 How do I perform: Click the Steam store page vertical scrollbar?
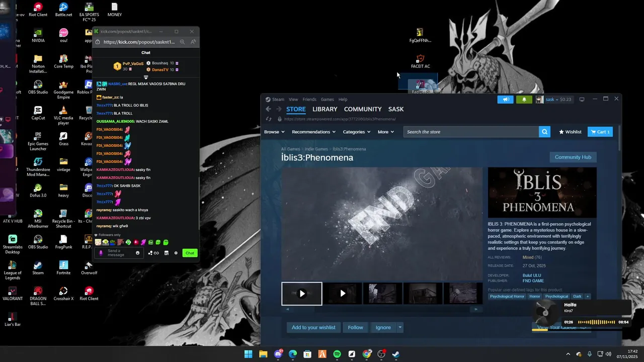coord(619,137)
